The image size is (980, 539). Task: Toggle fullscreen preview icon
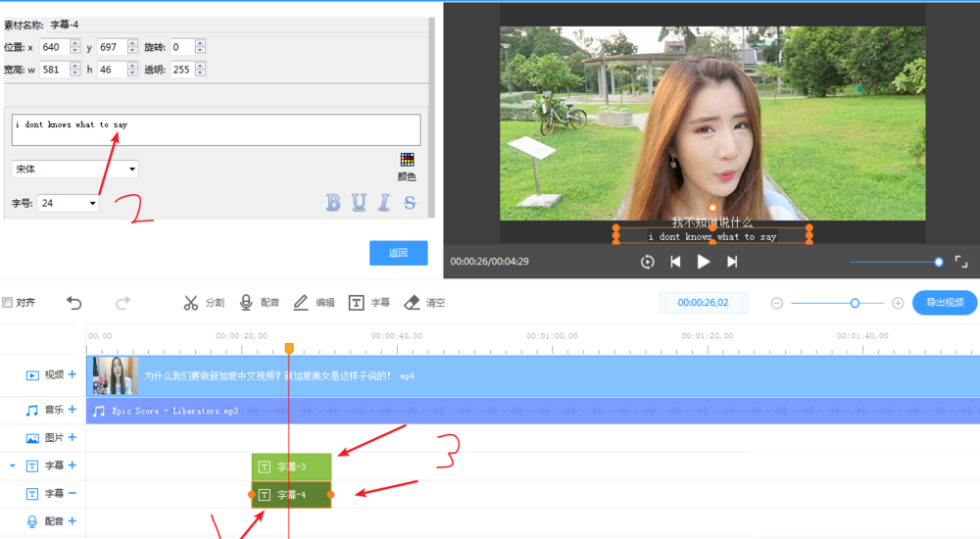tap(961, 262)
